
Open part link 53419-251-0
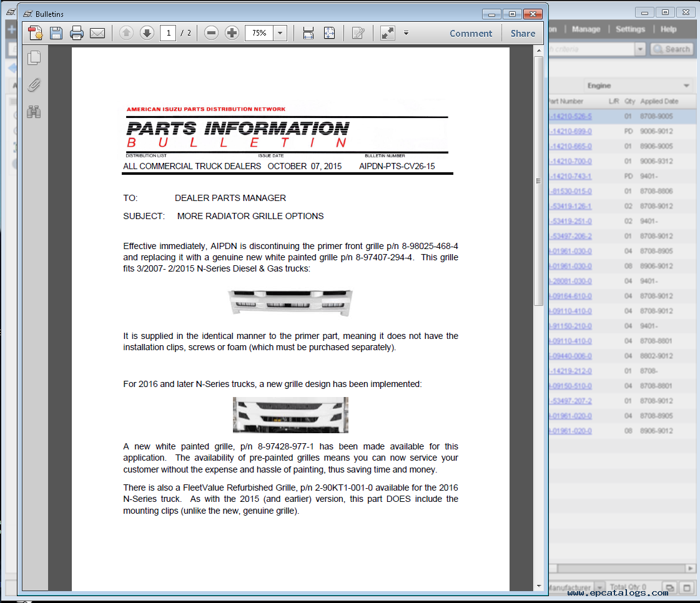[x=571, y=222]
